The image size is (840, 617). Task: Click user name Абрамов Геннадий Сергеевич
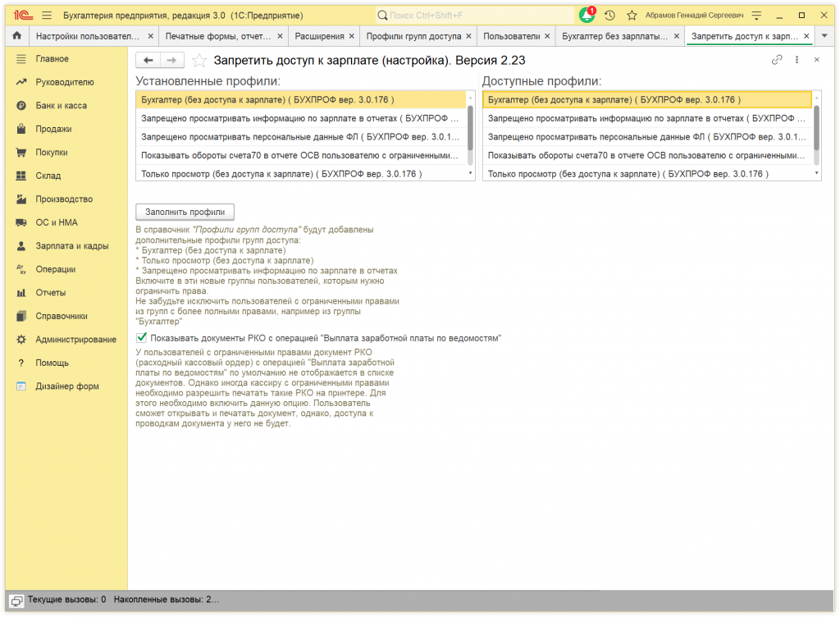coord(694,15)
